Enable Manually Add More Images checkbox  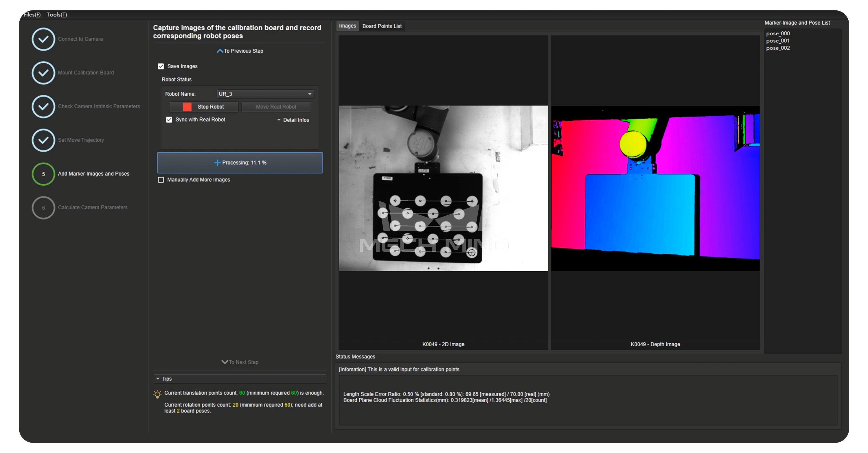pos(161,180)
